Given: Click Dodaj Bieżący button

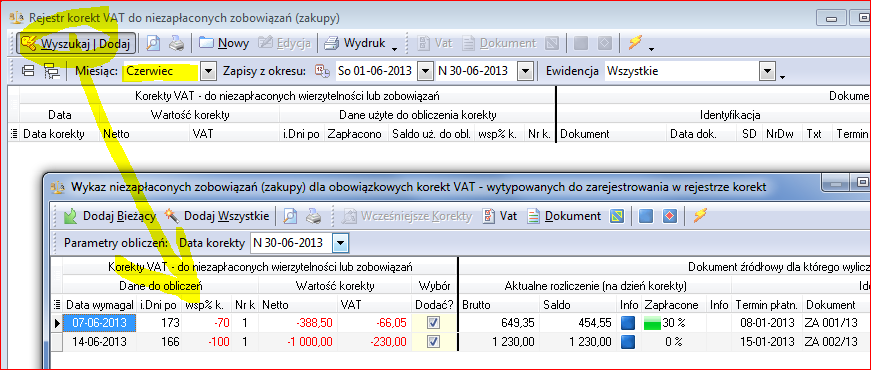Looking at the screenshot, I should [111, 216].
